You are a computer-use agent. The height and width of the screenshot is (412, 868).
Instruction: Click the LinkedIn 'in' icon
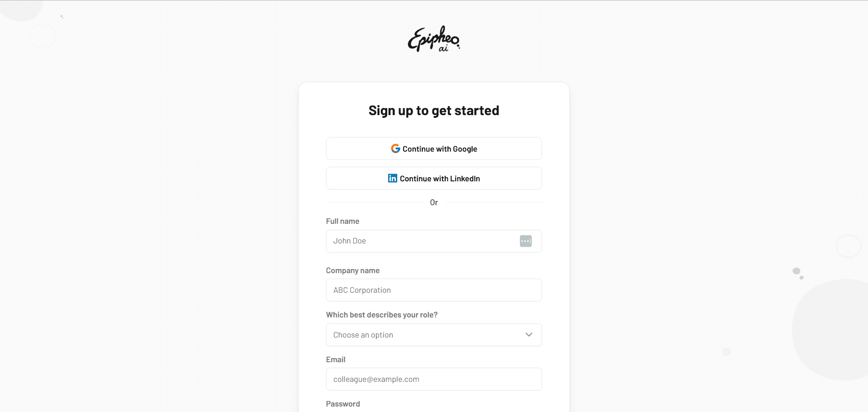pos(393,178)
